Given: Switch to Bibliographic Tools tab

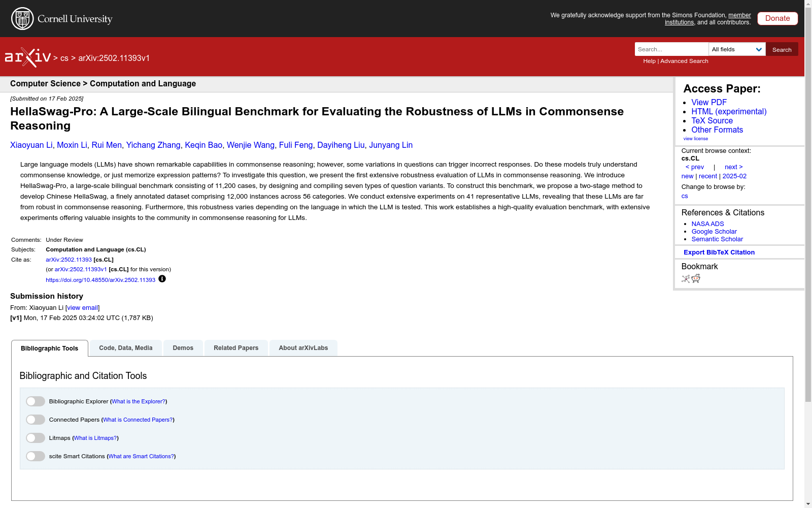Looking at the screenshot, I should [x=50, y=348].
